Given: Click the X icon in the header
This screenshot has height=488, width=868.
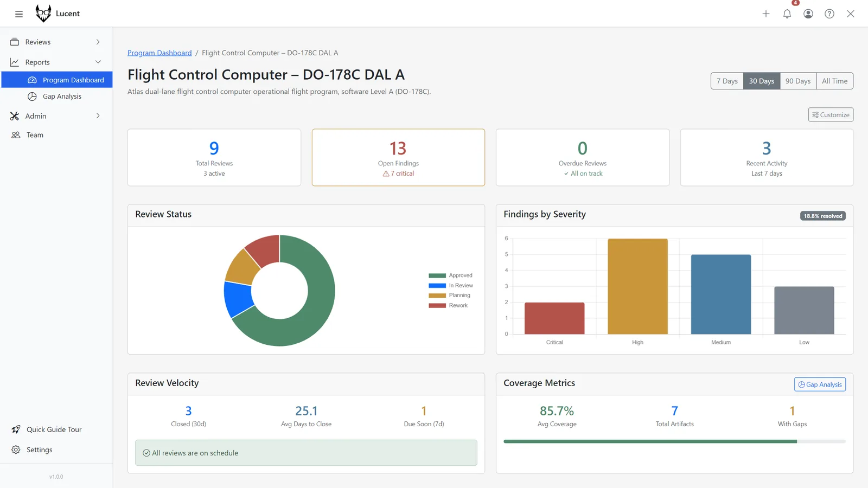Looking at the screenshot, I should (x=851, y=14).
